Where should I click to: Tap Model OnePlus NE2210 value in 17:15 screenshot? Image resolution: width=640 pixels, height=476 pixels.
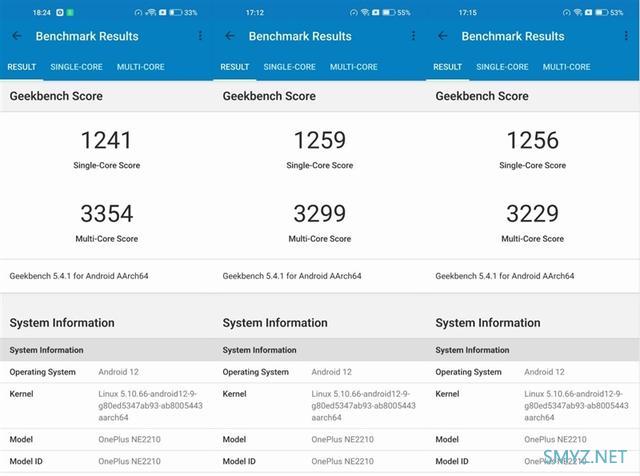pos(556,439)
